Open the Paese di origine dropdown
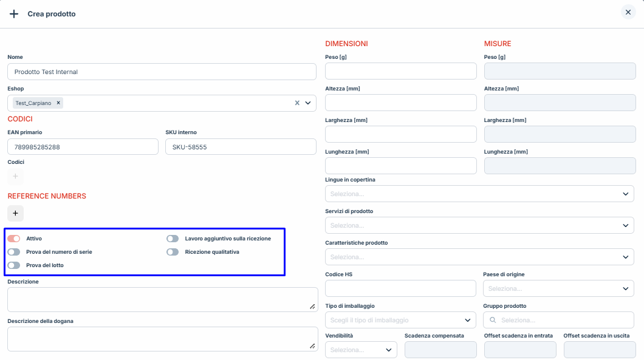 click(x=558, y=288)
